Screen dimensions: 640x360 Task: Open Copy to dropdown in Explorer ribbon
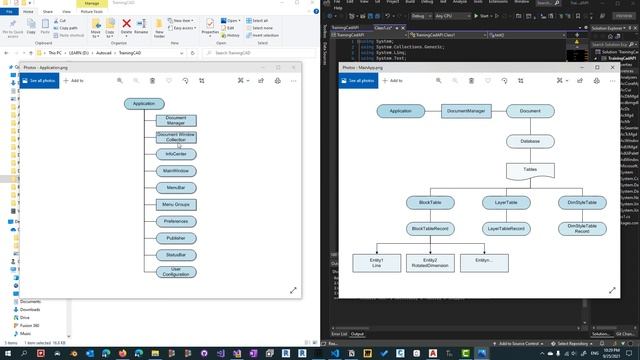pos(110,28)
